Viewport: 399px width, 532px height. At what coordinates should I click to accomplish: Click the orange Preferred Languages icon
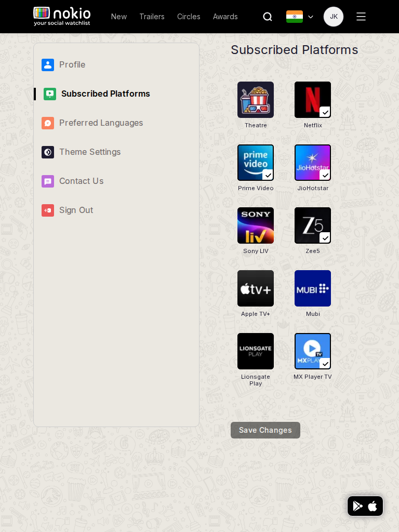tap(48, 123)
